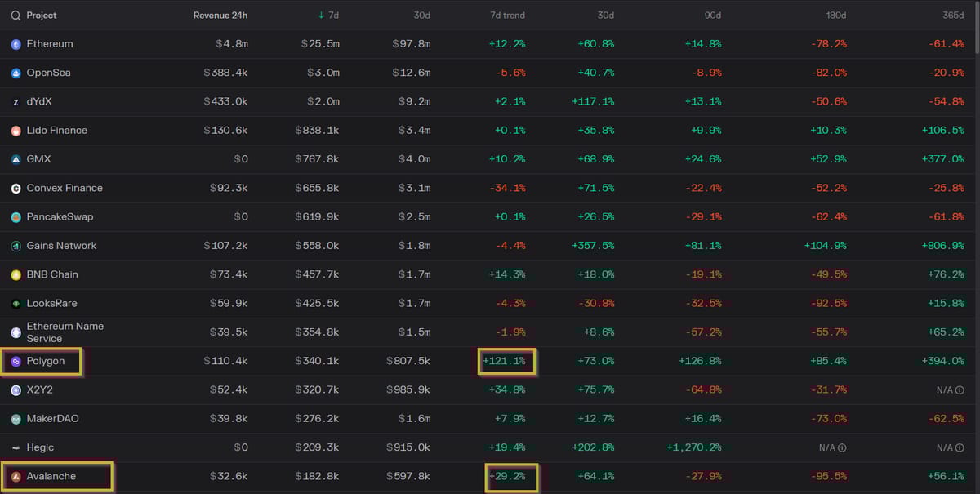Click the Hegic logo icon

point(16,447)
